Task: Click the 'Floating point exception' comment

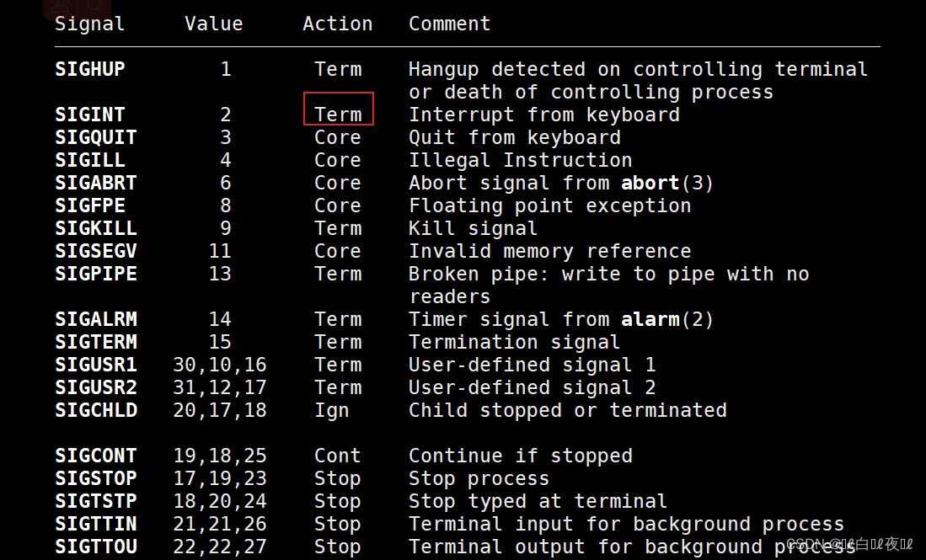Action: (549, 205)
